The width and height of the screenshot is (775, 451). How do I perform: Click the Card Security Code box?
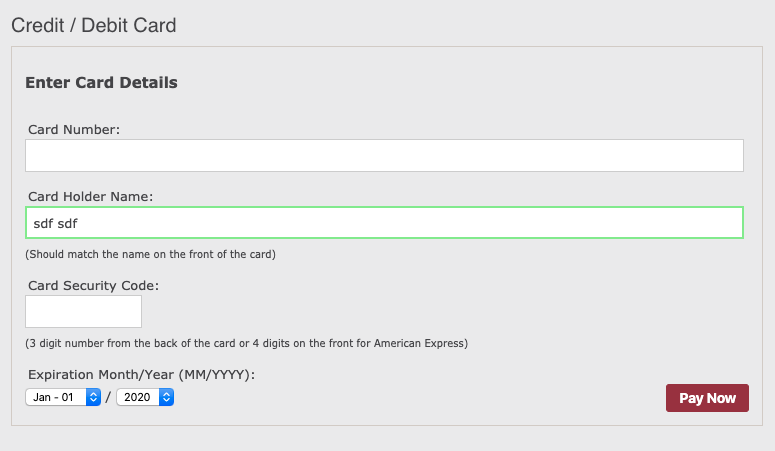pyautogui.click(x=83, y=311)
